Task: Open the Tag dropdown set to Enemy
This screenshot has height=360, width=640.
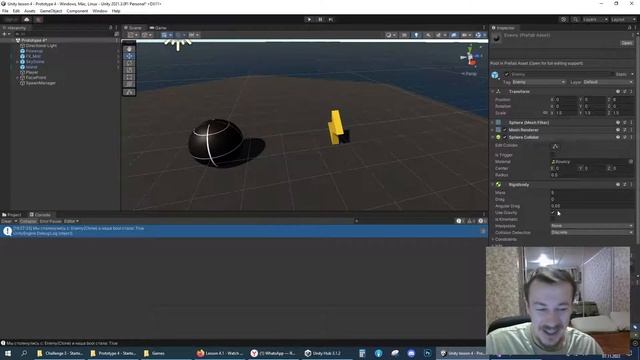Action: [x=539, y=82]
